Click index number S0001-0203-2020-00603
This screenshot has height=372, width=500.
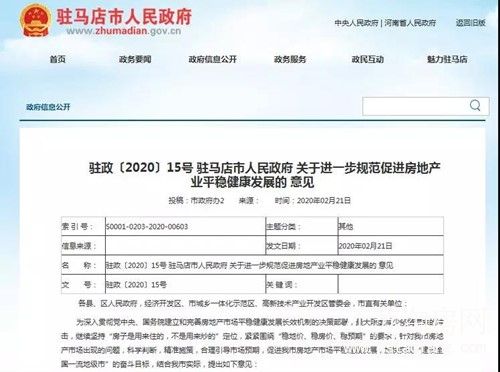147,227
